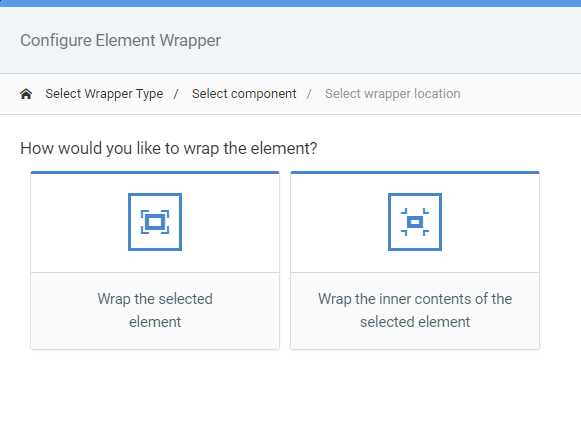The height and width of the screenshot is (434, 581).
Task: Click the blue window bar at top
Action: 290,3
